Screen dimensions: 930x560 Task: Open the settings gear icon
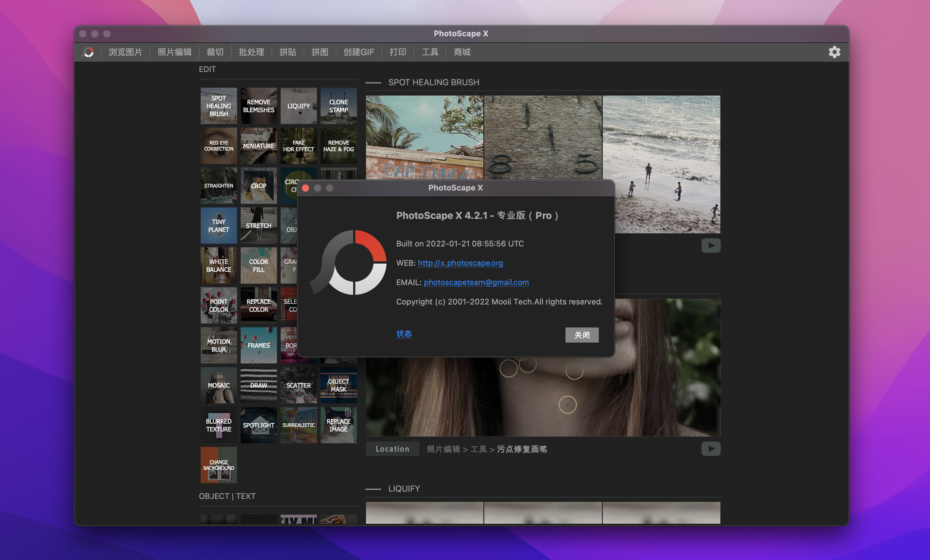(834, 52)
